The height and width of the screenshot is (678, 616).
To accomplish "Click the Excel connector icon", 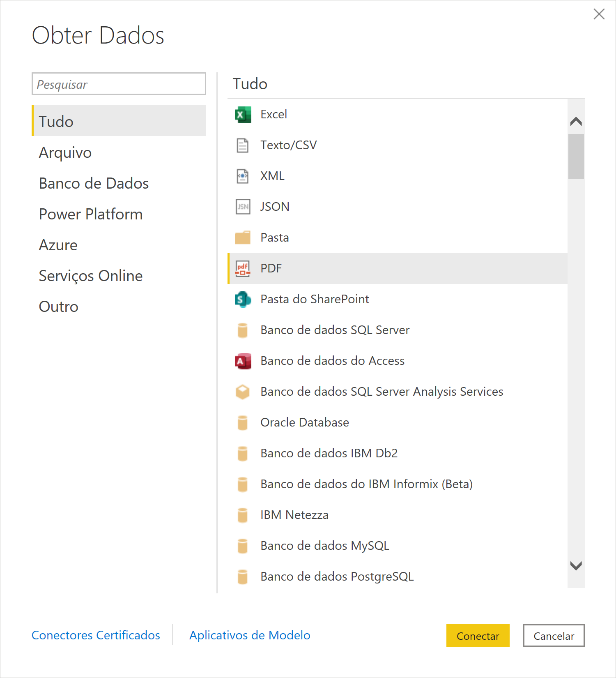I will point(243,114).
